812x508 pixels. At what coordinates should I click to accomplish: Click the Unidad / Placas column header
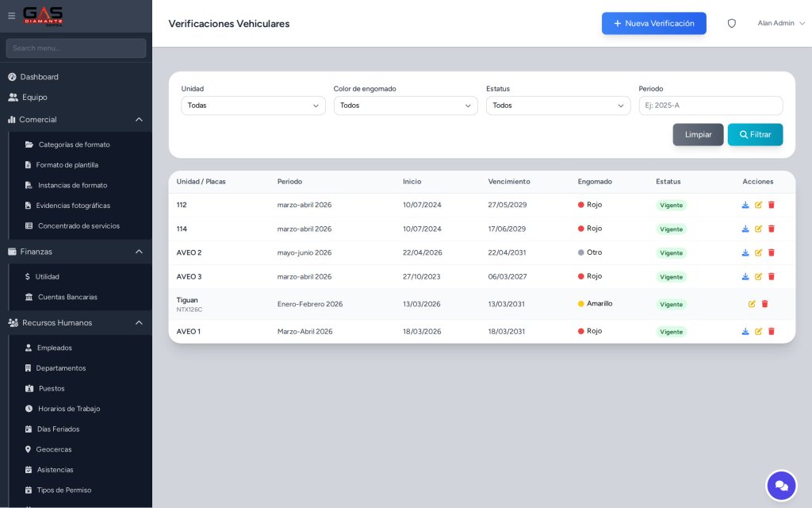(x=201, y=182)
